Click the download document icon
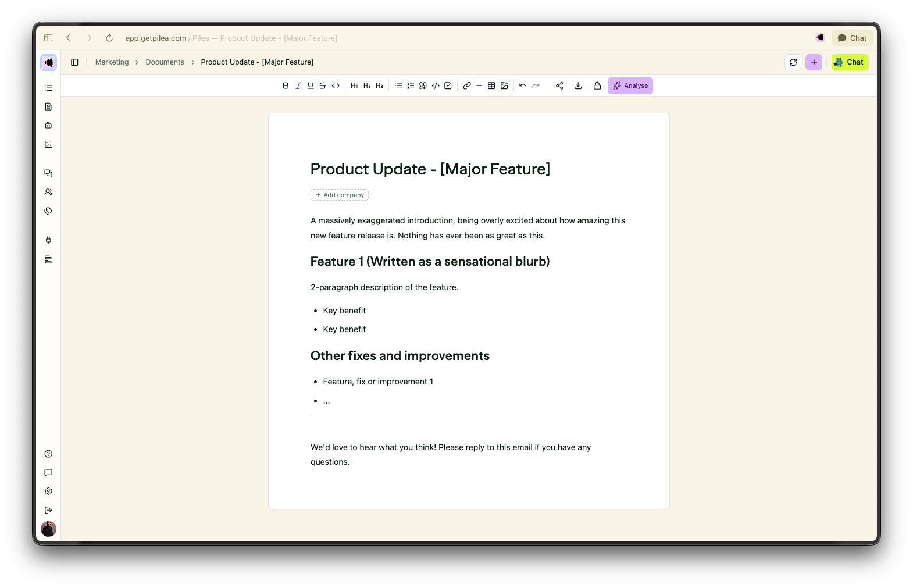Viewport: 913px width, 588px height. click(578, 85)
